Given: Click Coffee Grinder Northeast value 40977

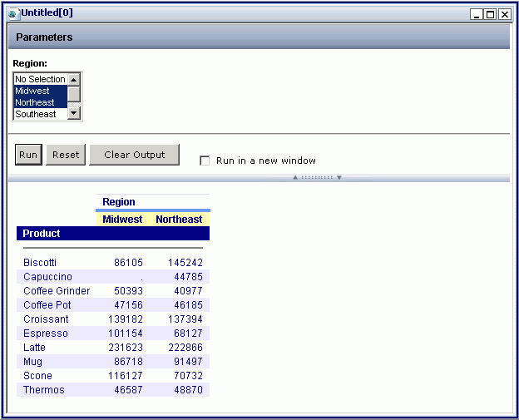Looking at the screenshot, I should pyautogui.click(x=188, y=291).
